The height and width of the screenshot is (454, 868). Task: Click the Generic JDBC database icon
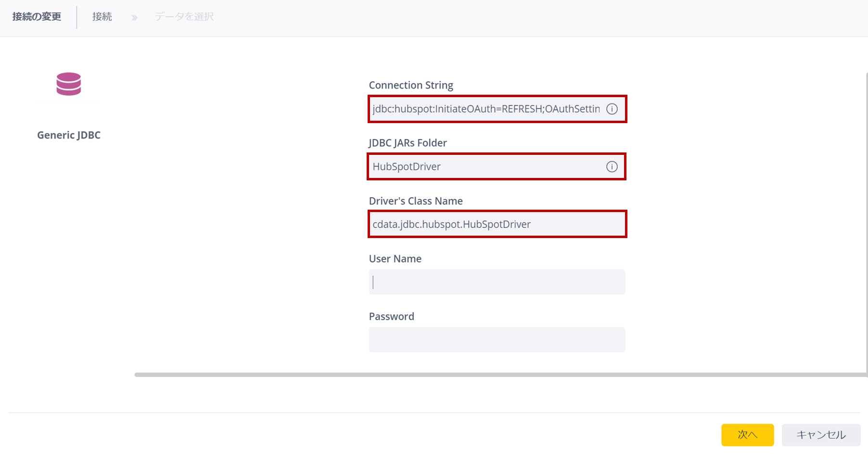(69, 84)
